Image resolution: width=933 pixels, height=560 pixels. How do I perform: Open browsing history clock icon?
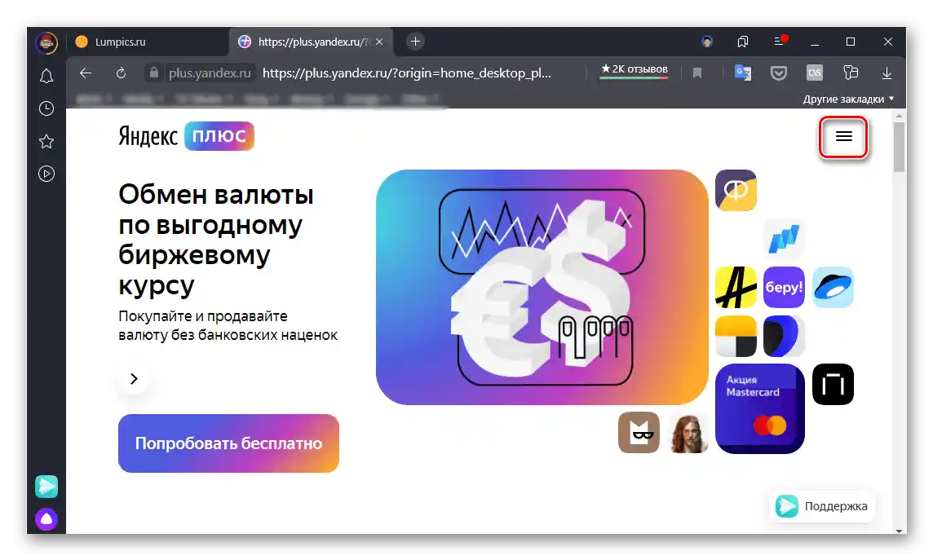click(46, 108)
